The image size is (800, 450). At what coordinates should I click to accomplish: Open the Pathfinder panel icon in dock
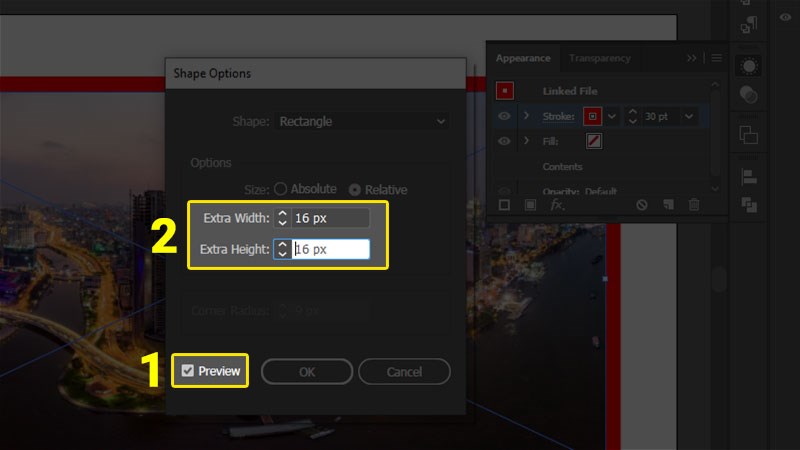click(x=748, y=205)
